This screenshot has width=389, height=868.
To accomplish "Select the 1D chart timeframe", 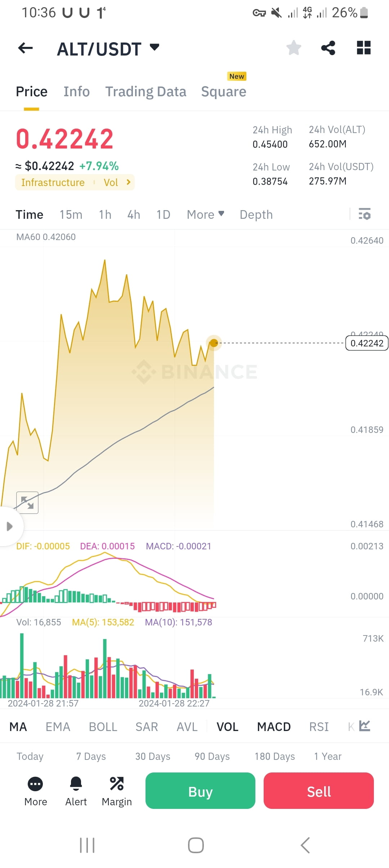I will coord(163,214).
